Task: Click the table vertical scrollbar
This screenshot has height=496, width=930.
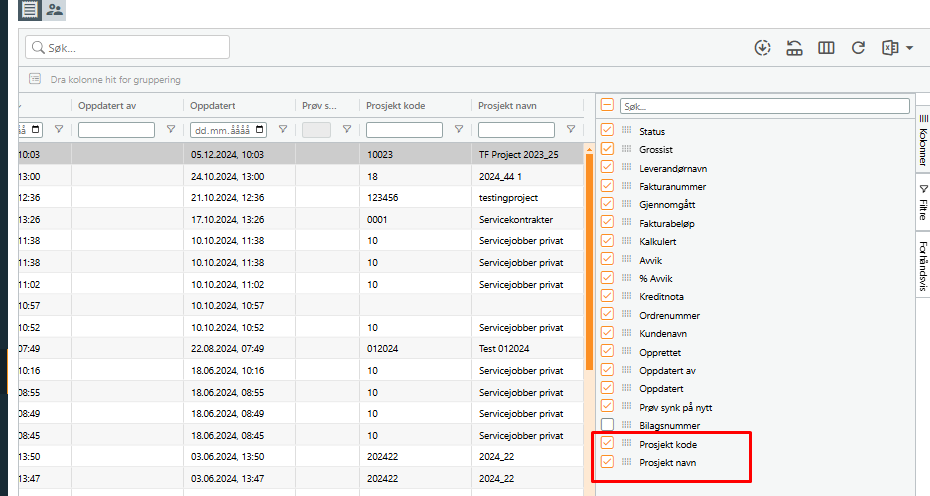Action: pos(589,261)
